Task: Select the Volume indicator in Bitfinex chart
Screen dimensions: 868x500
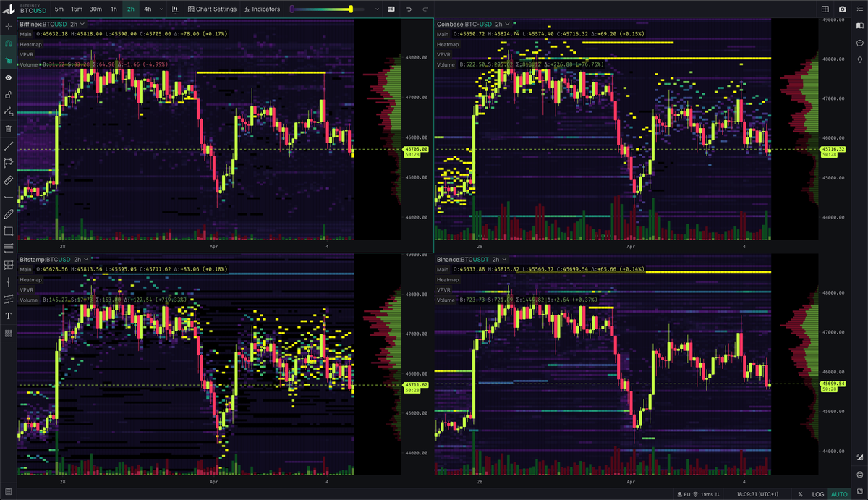Action: click(x=29, y=64)
